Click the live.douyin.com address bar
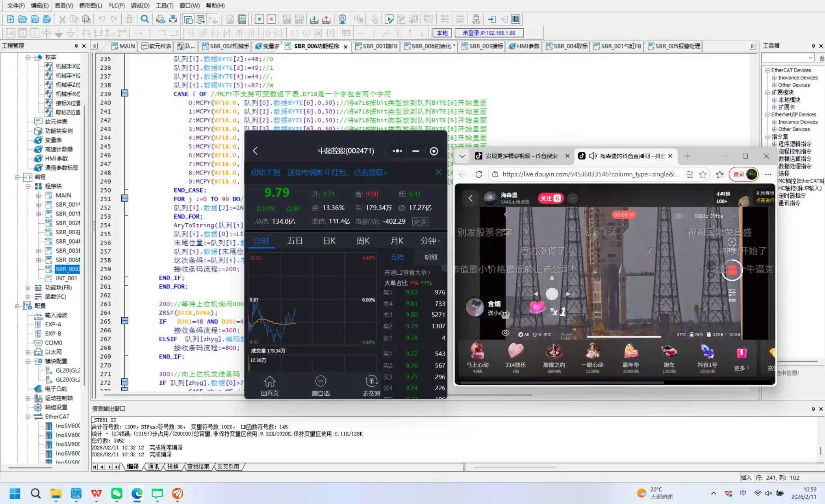This screenshot has width=825, height=504. [x=590, y=174]
